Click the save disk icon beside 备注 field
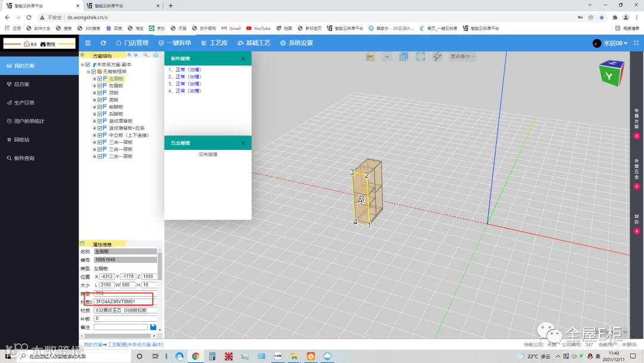644x363 pixels. [x=153, y=327]
